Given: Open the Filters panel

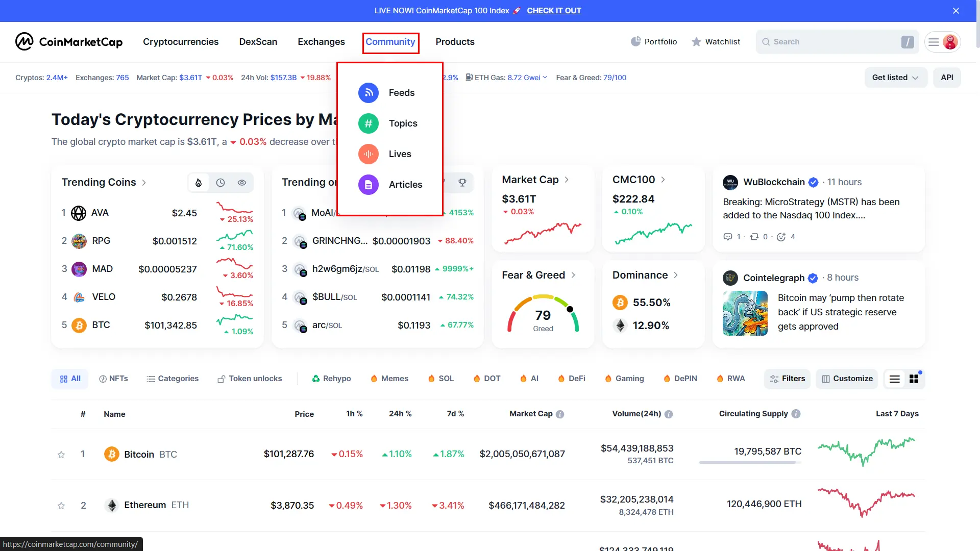Looking at the screenshot, I should coord(787,379).
